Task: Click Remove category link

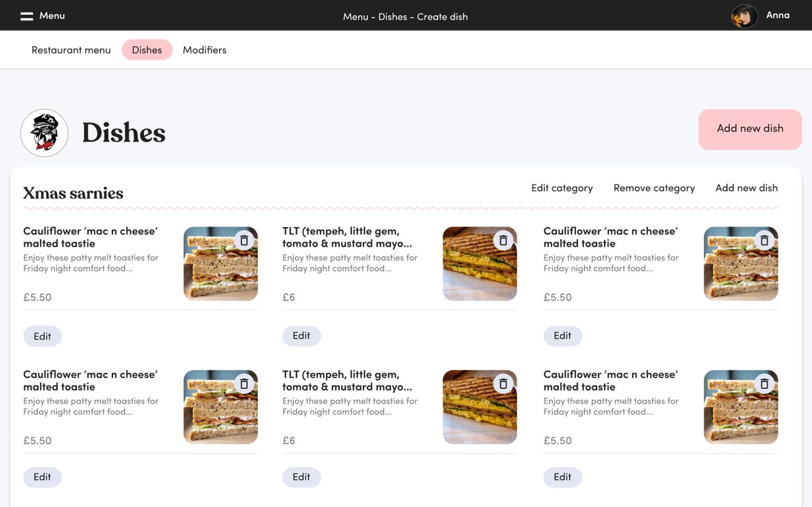Action: (654, 188)
